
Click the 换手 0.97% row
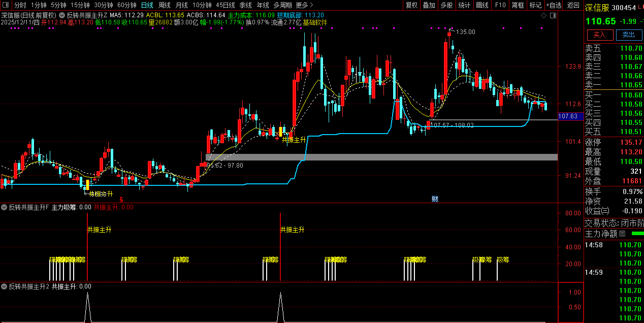pos(614,192)
